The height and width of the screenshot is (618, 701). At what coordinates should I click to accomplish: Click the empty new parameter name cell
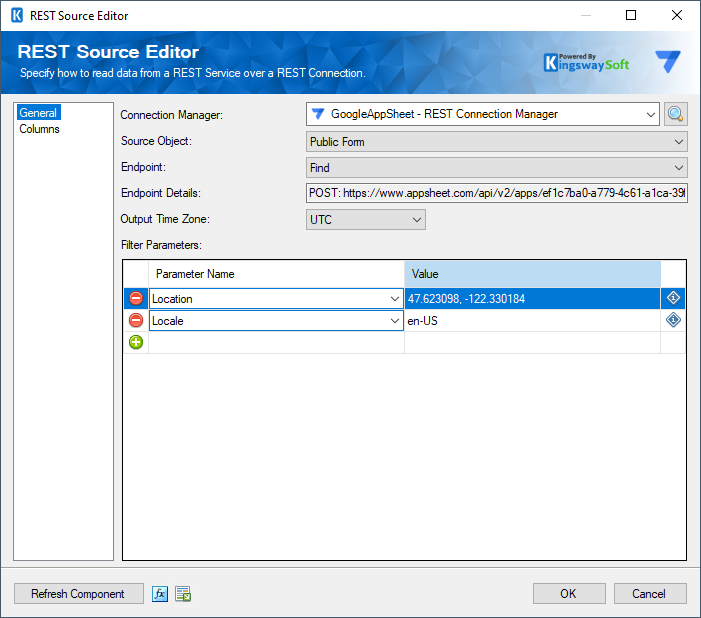[x=276, y=343]
